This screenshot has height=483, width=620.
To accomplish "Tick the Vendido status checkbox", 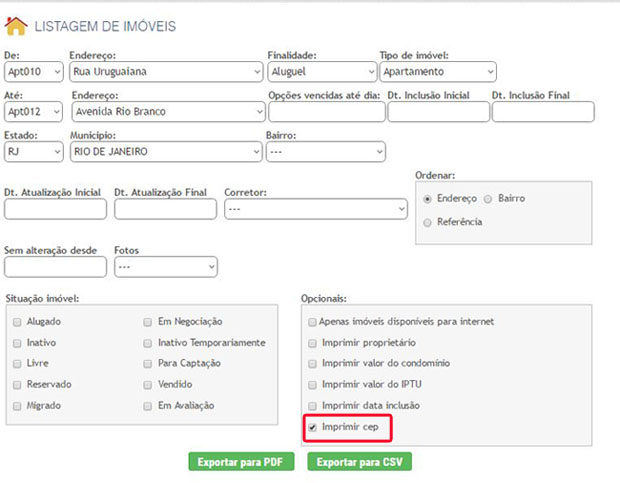I will point(149,385).
